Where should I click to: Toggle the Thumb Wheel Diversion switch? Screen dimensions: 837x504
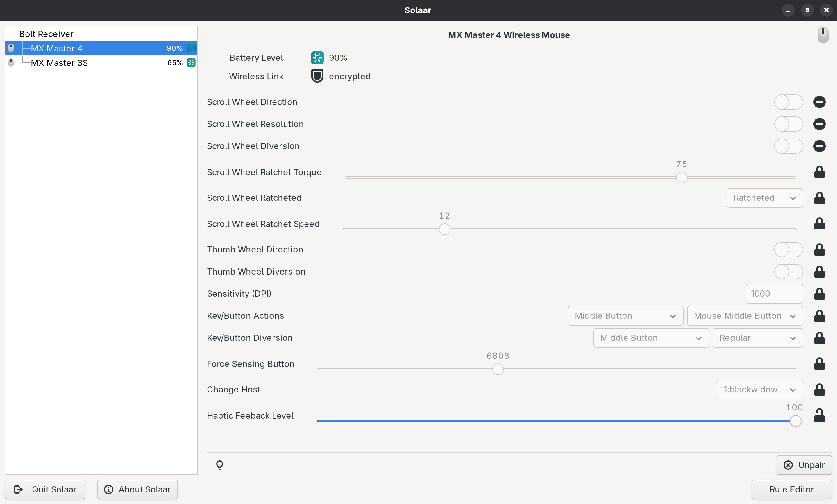click(x=788, y=272)
